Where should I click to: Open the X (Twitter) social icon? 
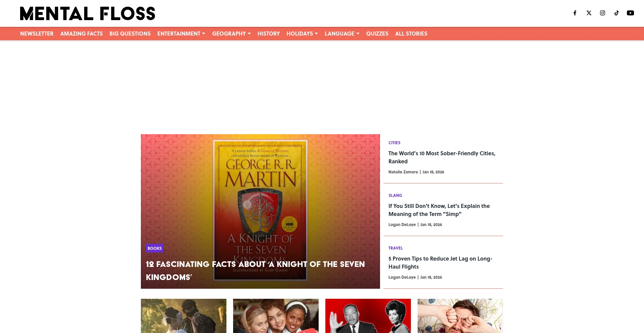(589, 13)
